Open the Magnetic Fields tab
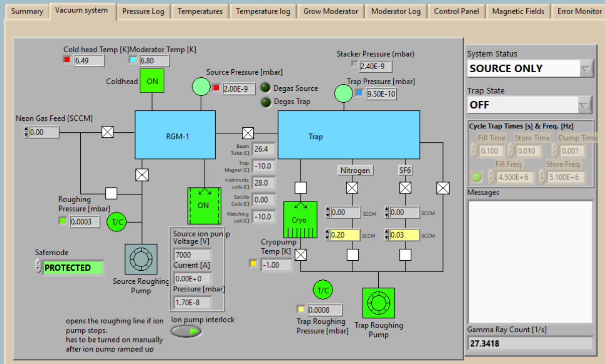605x364 pixels. [518, 12]
